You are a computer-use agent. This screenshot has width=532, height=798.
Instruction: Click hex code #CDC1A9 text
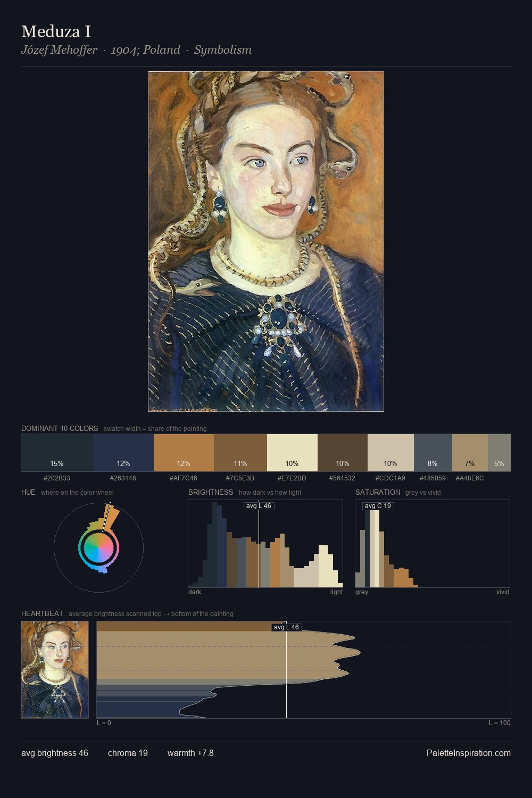(x=390, y=478)
